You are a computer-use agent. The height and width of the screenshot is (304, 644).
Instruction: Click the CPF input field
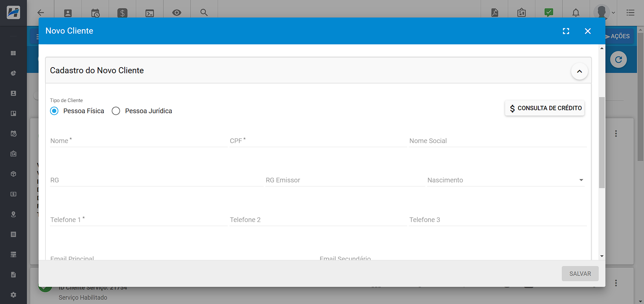click(x=318, y=141)
